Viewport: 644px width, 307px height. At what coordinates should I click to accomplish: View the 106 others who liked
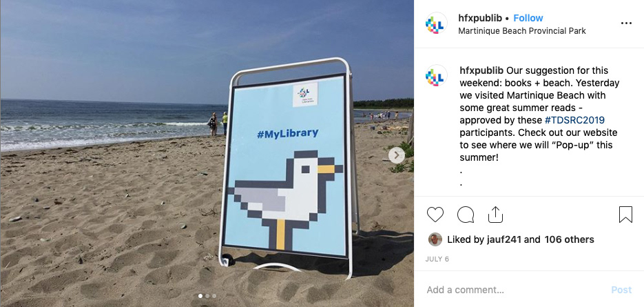pos(569,239)
